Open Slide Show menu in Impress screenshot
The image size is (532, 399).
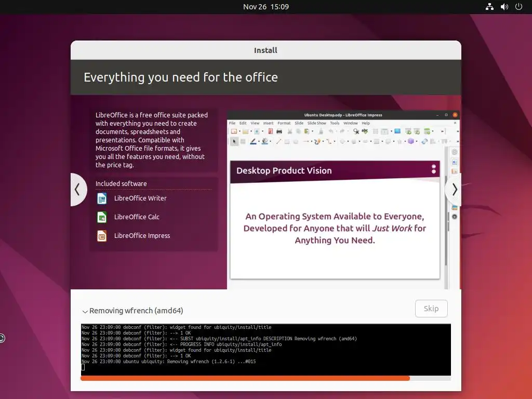(316, 123)
